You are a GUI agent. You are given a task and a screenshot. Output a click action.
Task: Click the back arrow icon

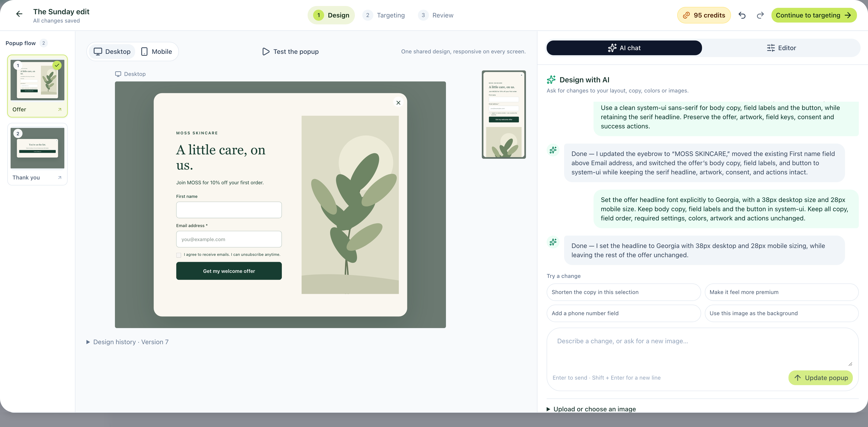tap(19, 14)
